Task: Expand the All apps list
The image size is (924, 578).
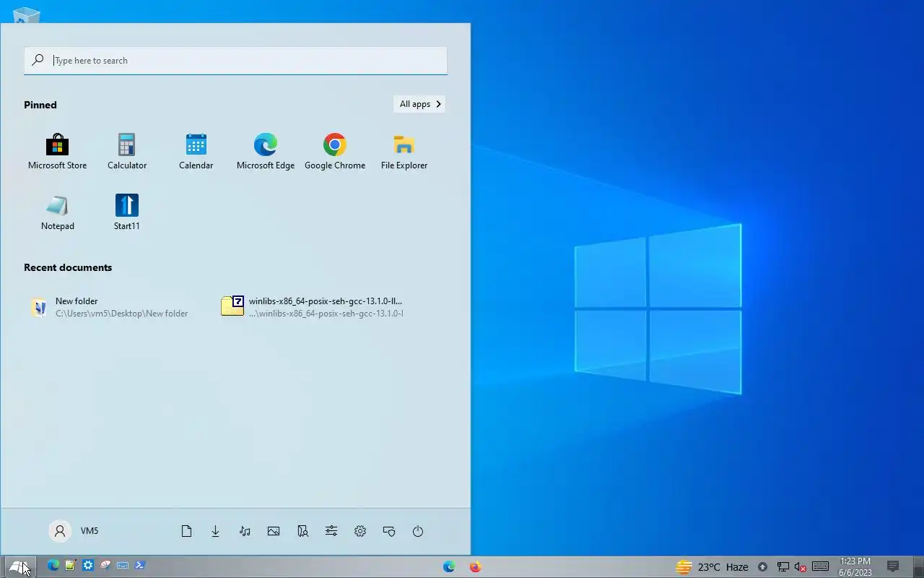Action: tap(419, 104)
